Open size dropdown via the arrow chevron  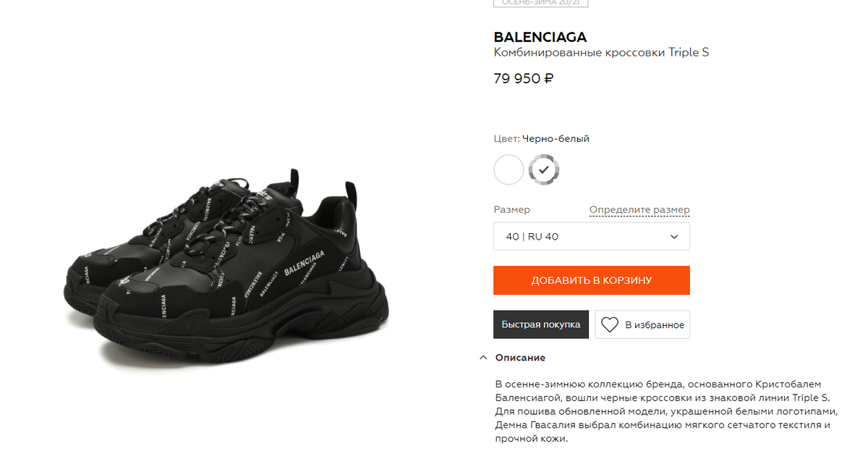pos(674,237)
